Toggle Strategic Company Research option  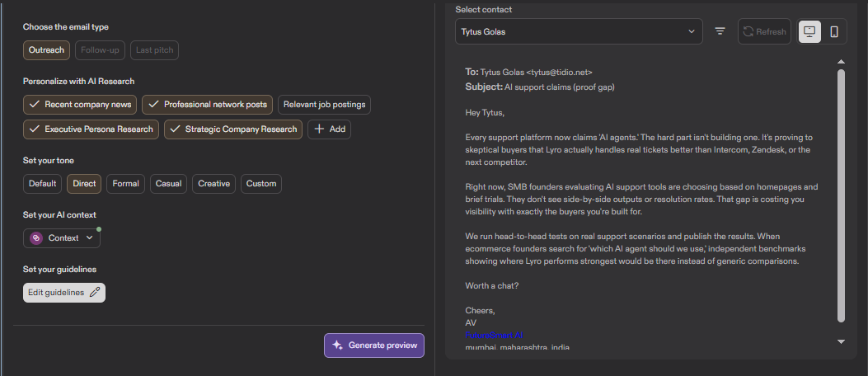233,129
